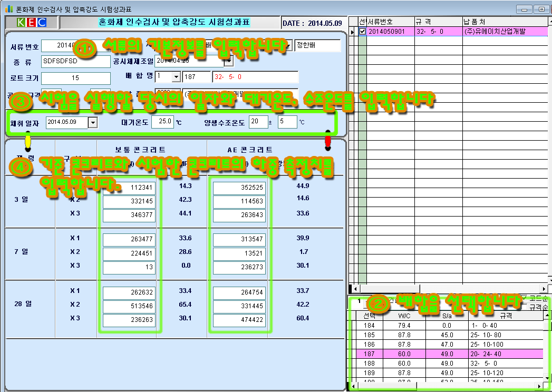Viewport: 552px width, 392px height.
Task: Click the AE concrete load field 263643
Action: pyautogui.click(x=239, y=215)
